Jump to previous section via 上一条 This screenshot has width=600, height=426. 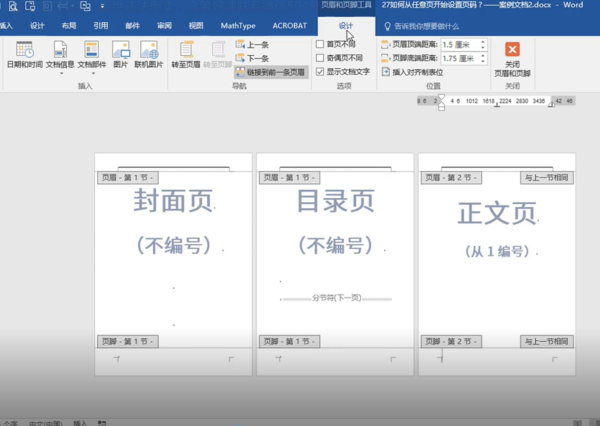click(252, 45)
